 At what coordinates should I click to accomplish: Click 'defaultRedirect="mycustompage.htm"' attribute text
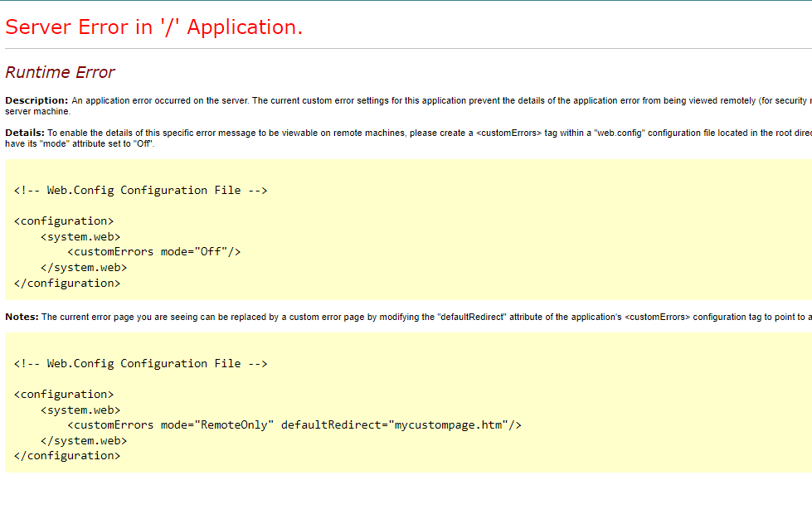[x=395, y=425]
